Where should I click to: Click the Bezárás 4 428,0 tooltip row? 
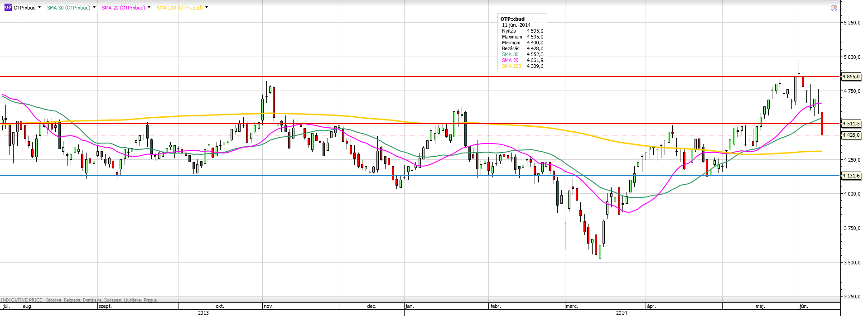pyautogui.click(x=522, y=48)
